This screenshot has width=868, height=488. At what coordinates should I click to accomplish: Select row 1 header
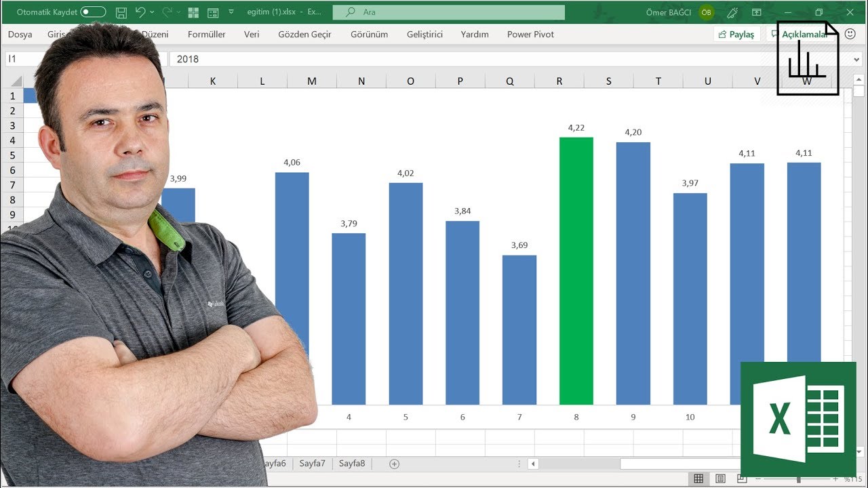pos(12,96)
